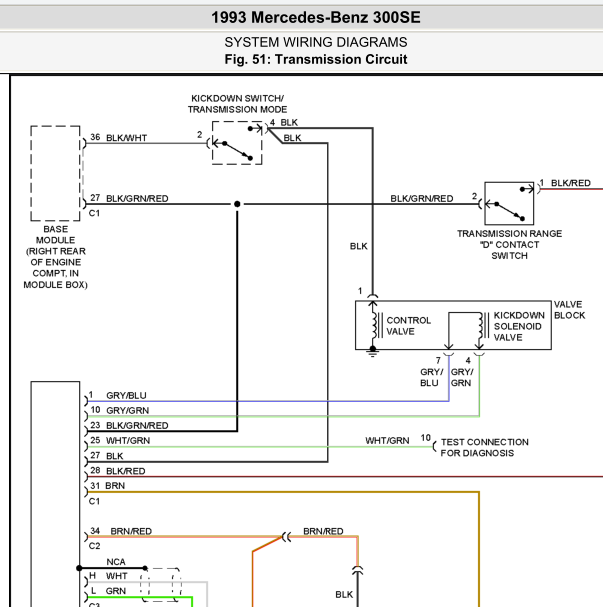Select the "H WHT" wire label
The height and width of the screenshot is (607, 603).
pyautogui.click(x=108, y=576)
